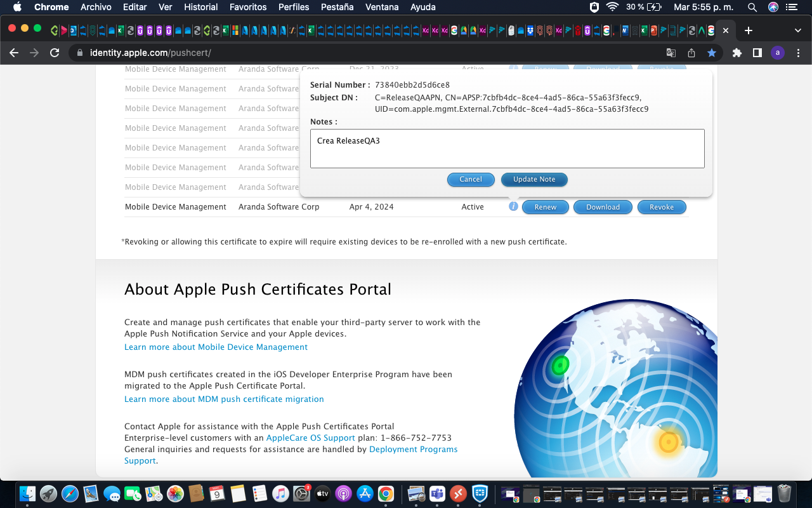This screenshot has height=508, width=812.
Task: Toggle the Chrome side panel icon
Action: click(x=757, y=53)
